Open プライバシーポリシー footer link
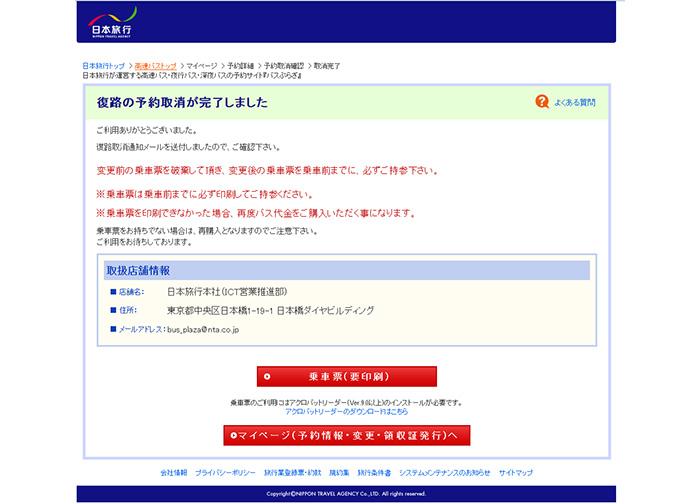The height and width of the screenshot is (504, 700). [225, 472]
